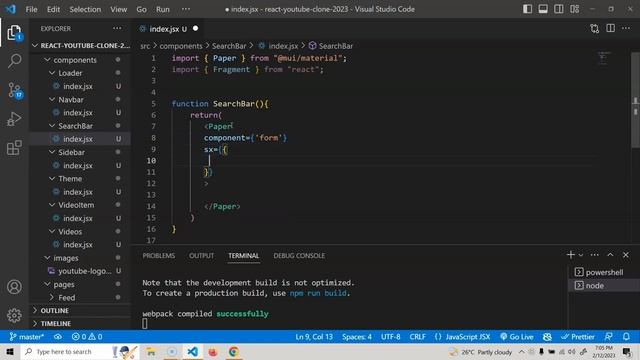Switch to the OUTPUT tab
This screenshot has width=640, height=360.
point(201,256)
